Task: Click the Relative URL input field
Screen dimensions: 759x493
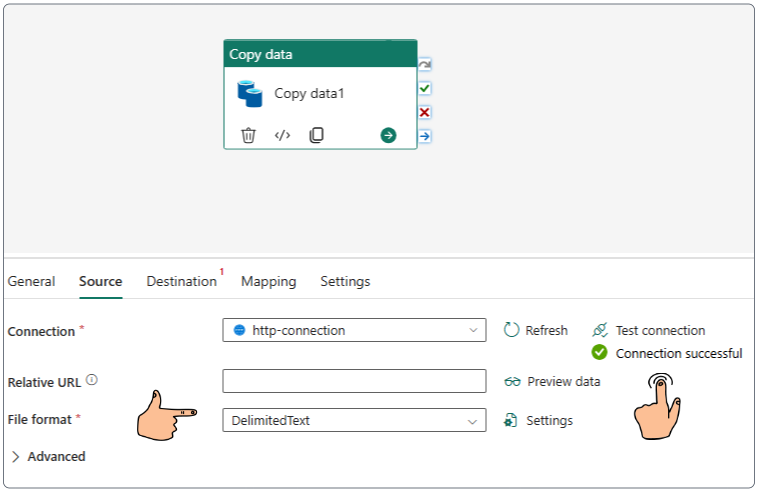Action: point(354,381)
